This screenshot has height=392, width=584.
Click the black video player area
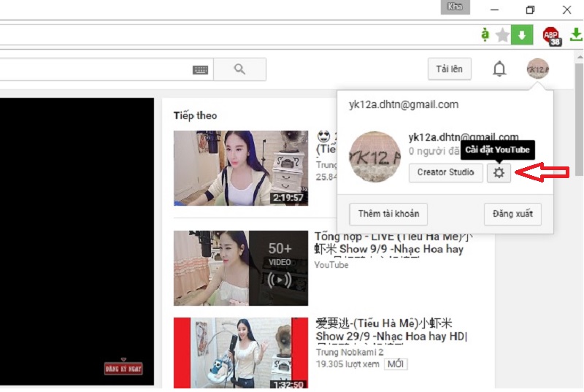click(x=77, y=242)
